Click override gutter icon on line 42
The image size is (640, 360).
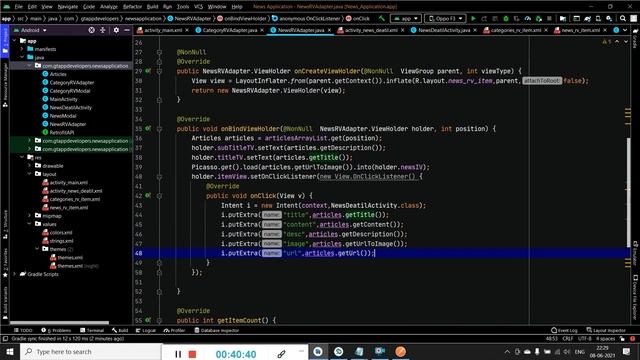point(148,196)
